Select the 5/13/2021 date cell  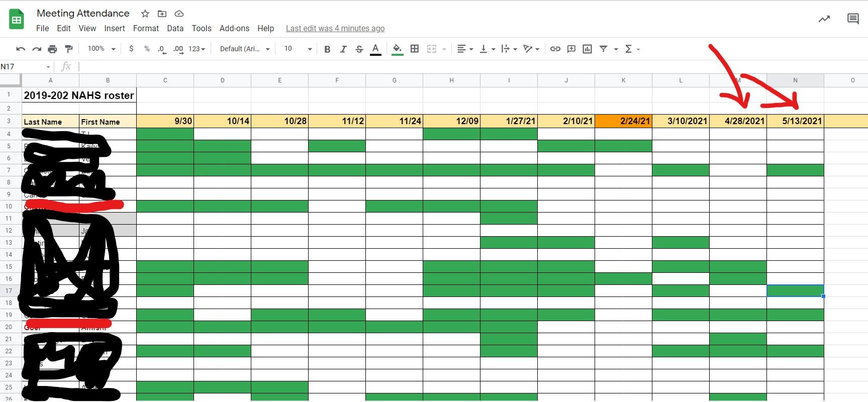(x=795, y=121)
